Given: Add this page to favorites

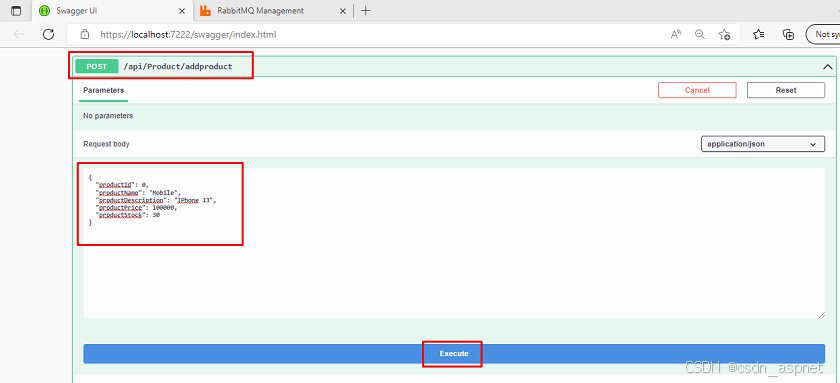Looking at the screenshot, I should click(724, 34).
